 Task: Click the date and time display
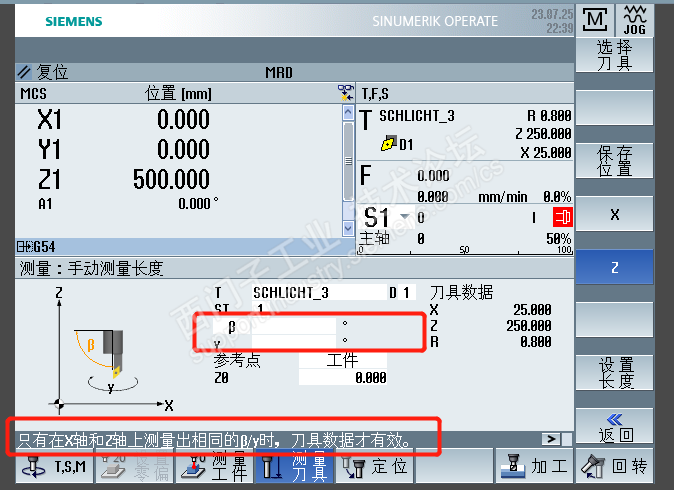552,21
